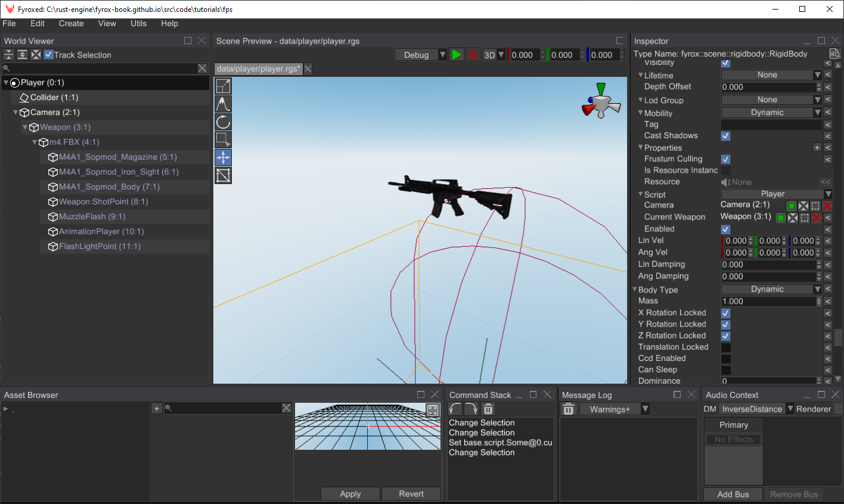This screenshot has width=844, height=504.
Task: Clear the Command Stack with trash icon
Action: coord(488,409)
